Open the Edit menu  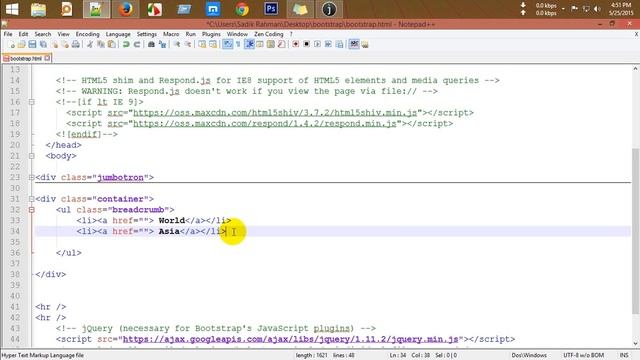(23, 34)
